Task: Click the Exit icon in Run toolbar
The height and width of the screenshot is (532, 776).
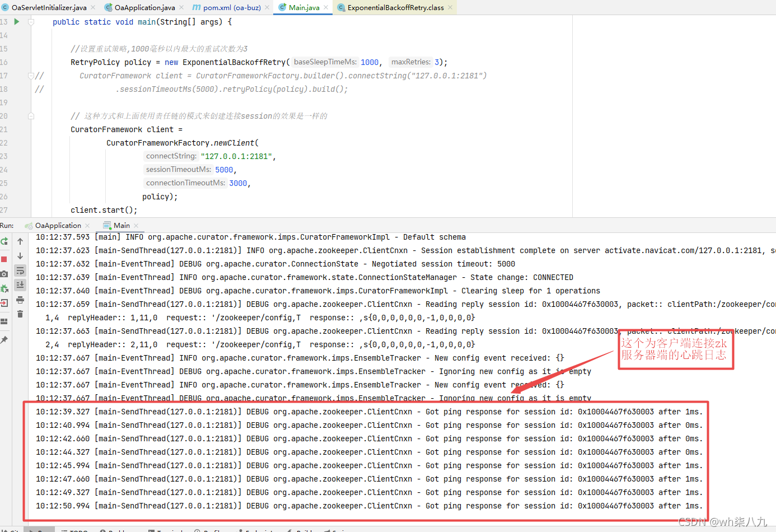Action: pyautogui.click(x=4, y=303)
